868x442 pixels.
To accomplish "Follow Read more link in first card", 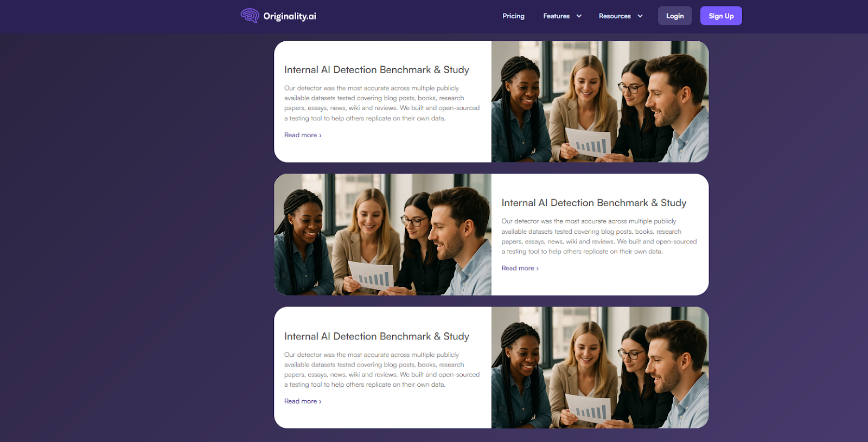I will tap(303, 135).
